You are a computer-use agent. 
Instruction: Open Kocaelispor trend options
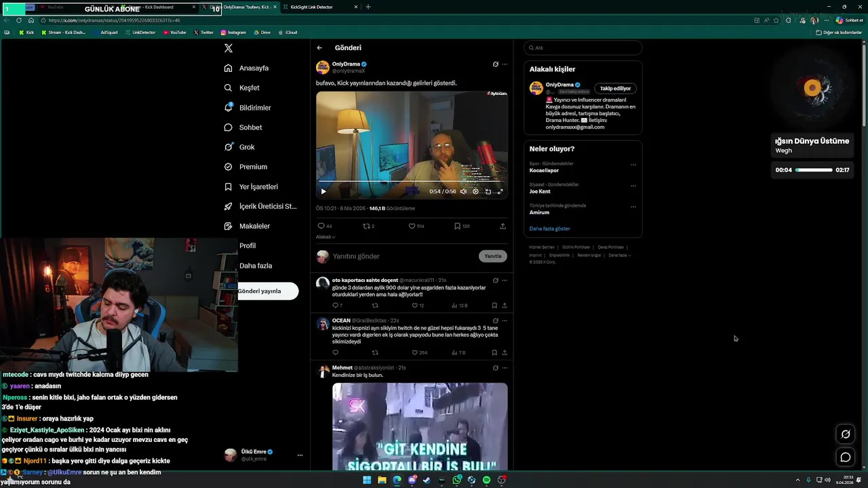click(633, 165)
